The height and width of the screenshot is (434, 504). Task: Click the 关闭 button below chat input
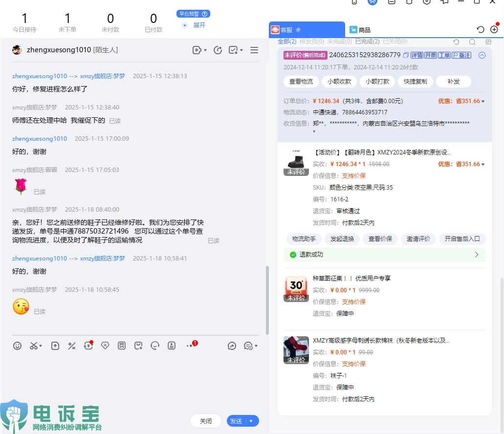(206, 421)
